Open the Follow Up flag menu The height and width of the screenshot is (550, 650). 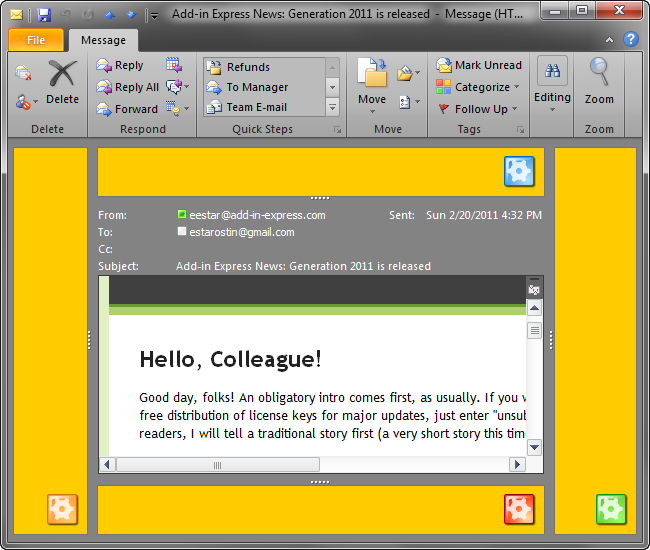point(477,109)
